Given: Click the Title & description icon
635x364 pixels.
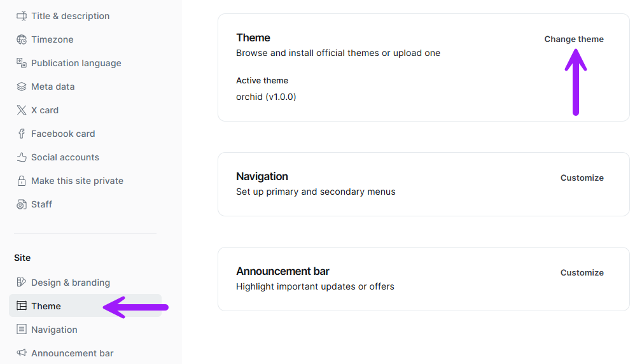Looking at the screenshot, I should pos(22,16).
